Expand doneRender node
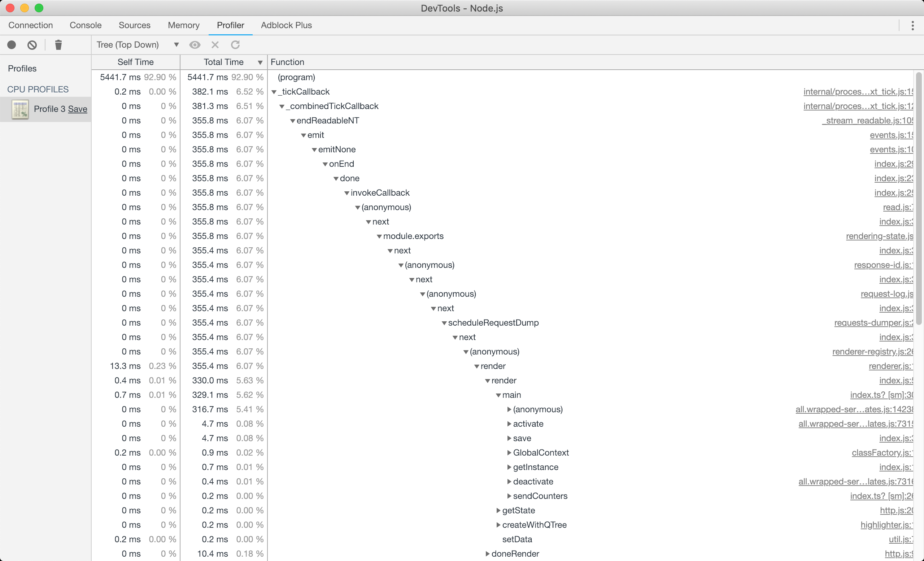 point(488,554)
